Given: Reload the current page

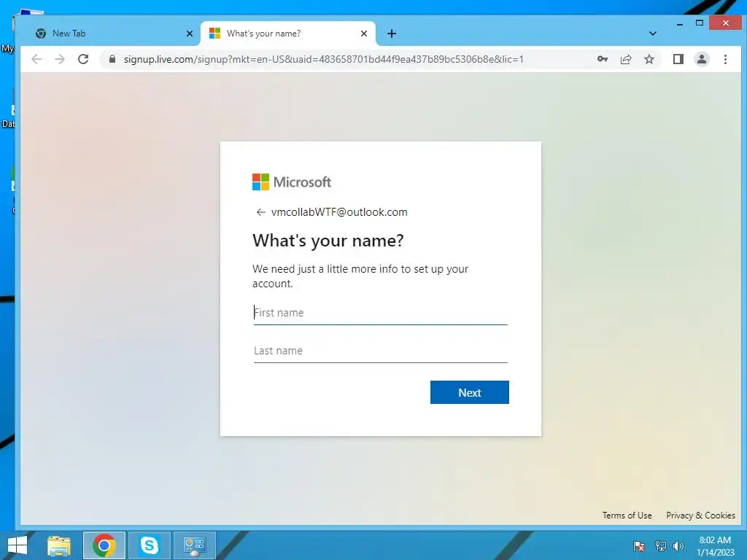Looking at the screenshot, I should [x=83, y=59].
